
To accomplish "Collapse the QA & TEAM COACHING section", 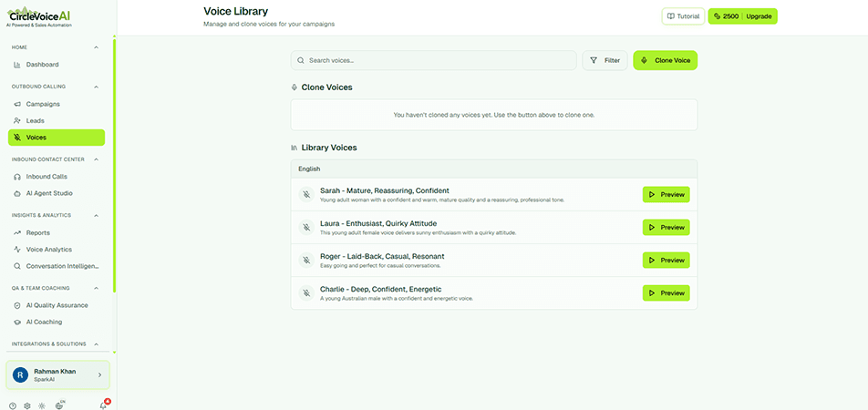I will tap(97, 288).
